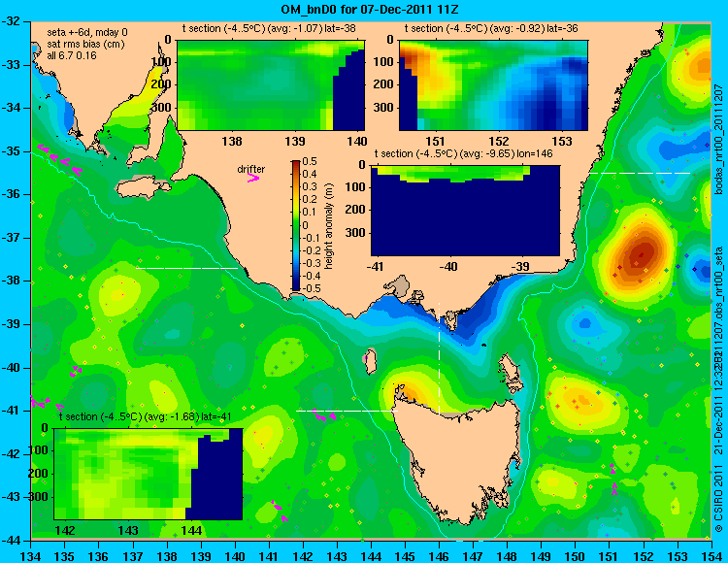Click the 143 tick on lat=-41 inset
The image size is (728, 563).
point(128,531)
